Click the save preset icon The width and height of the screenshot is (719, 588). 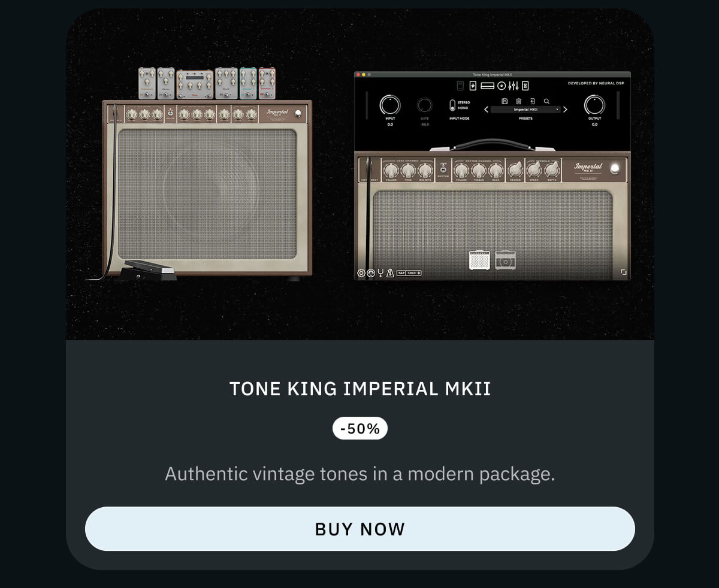[506, 101]
